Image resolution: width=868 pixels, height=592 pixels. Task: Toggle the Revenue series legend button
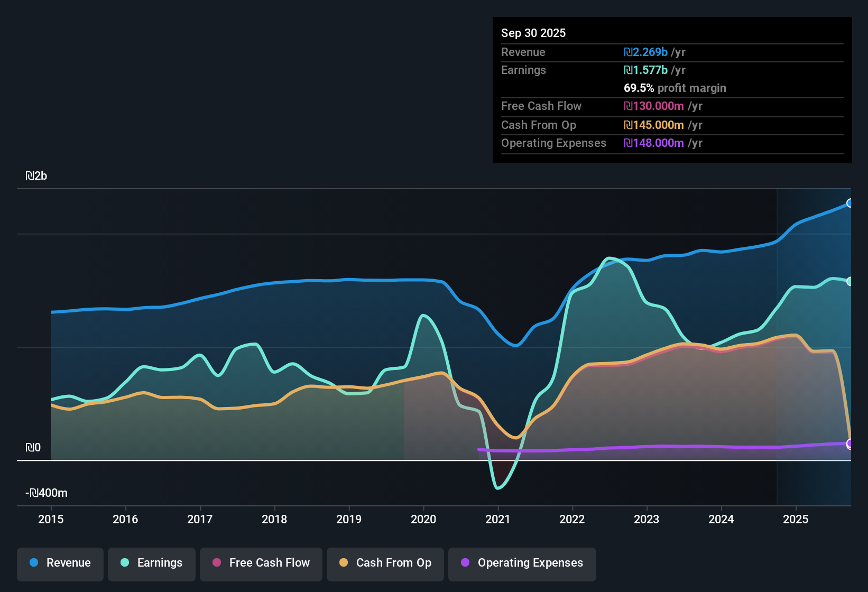point(60,563)
